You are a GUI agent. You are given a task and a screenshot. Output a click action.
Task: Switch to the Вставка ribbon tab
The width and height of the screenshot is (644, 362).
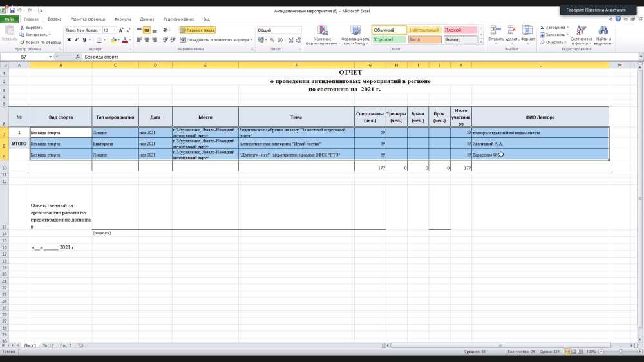coord(54,19)
